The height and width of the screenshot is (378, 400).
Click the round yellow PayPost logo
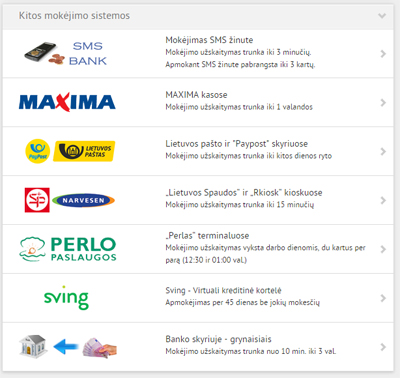tap(38, 151)
